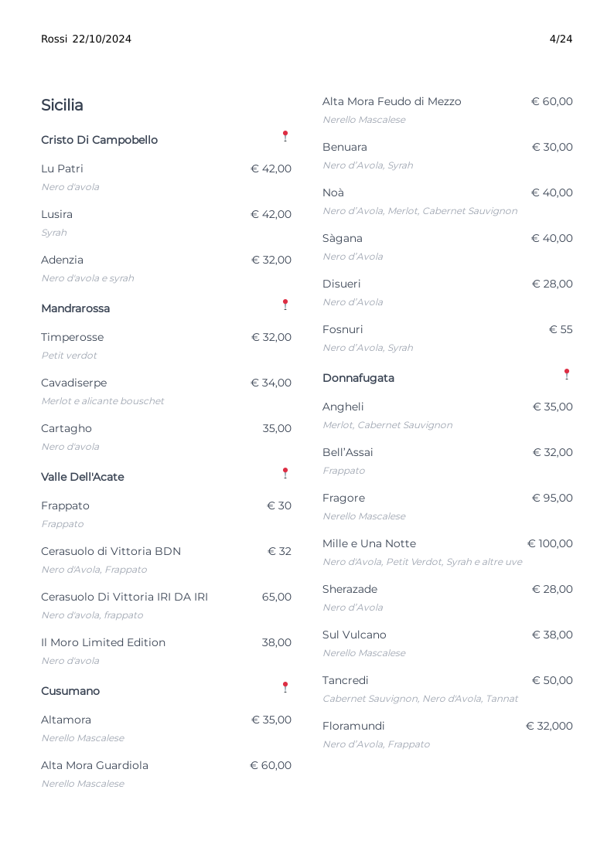The height and width of the screenshot is (868, 614).
Task: Click the Fosnuri price € 55
Action: coord(561,330)
